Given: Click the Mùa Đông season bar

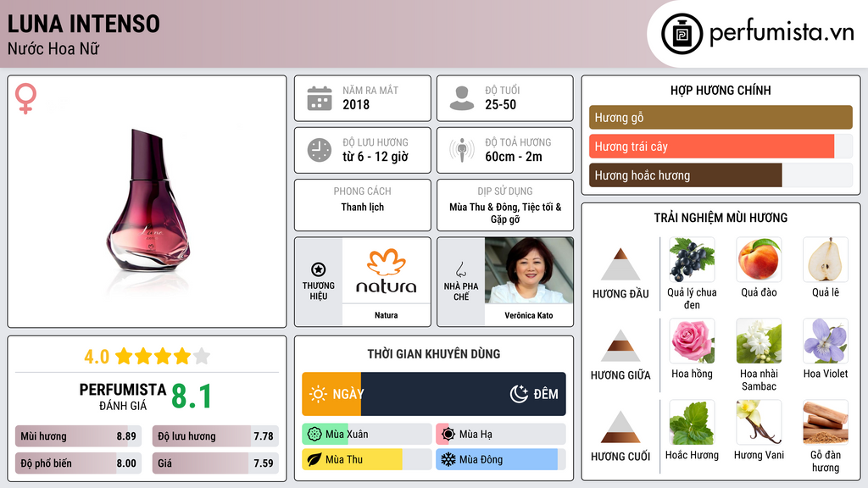Looking at the screenshot, I should coord(501,459).
